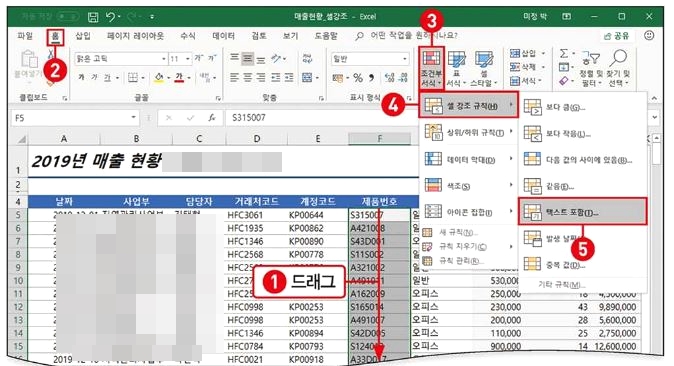
Task: Select the 상위/하위 규칙 menu item
Action: 469,133
